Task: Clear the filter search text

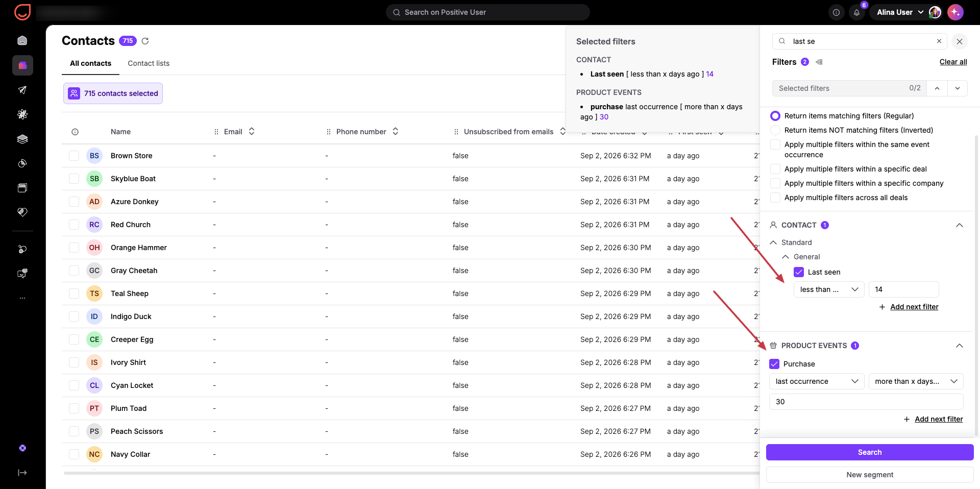Action: (x=939, y=41)
